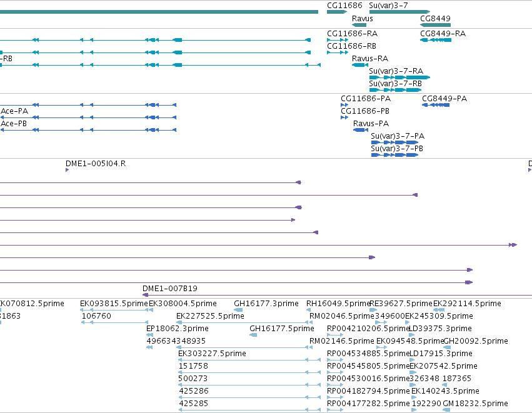This screenshot has height=413, width=532.
Task: Click EST label RE39627.5prime
Action: tap(401, 304)
